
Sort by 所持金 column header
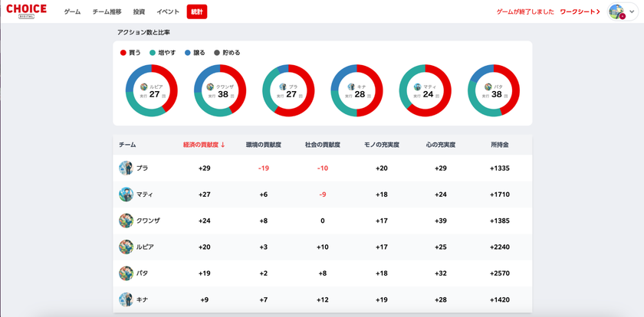tap(500, 145)
